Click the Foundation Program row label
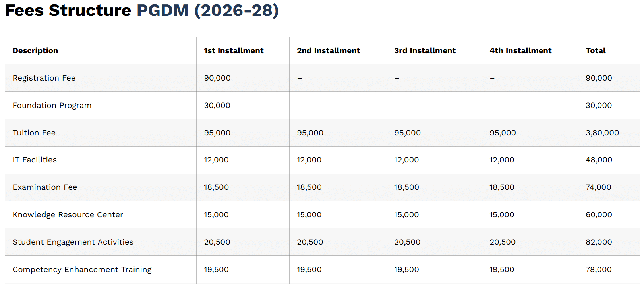 [x=52, y=105]
